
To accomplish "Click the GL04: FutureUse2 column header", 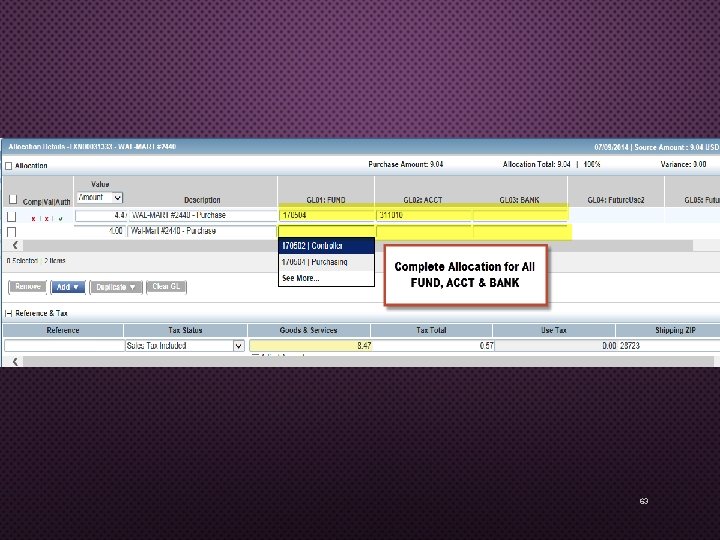I will [x=616, y=200].
